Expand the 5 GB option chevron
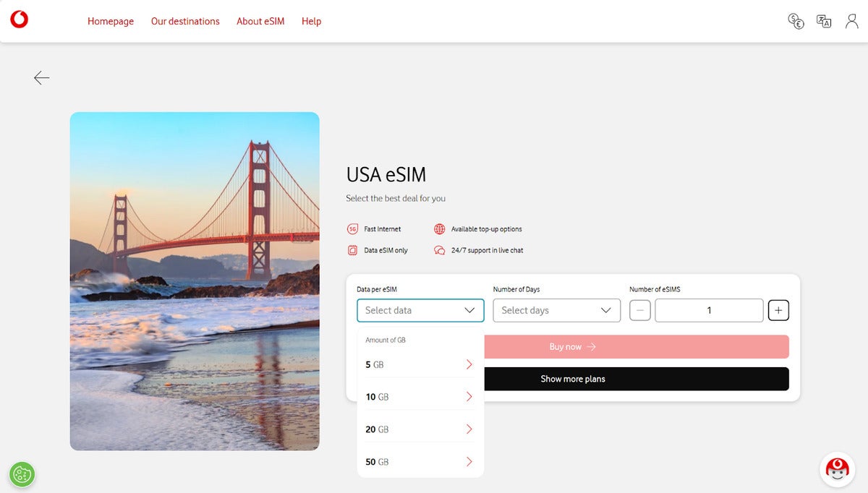This screenshot has height=493, width=868. tap(469, 364)
